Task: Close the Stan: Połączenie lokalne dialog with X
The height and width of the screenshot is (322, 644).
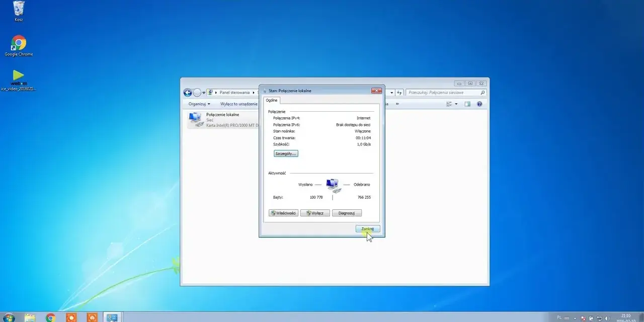Action: tap(376, 91)
